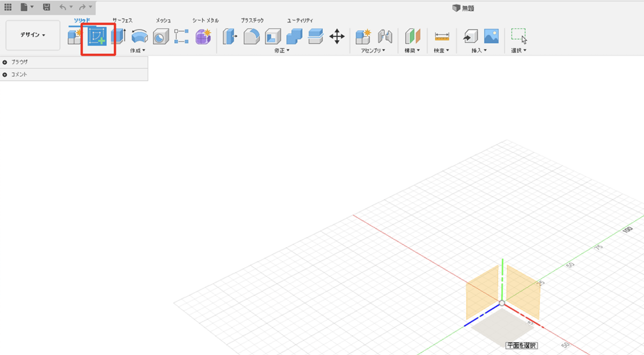Click the Move/Copy arrows icon

tap(336, 36)
